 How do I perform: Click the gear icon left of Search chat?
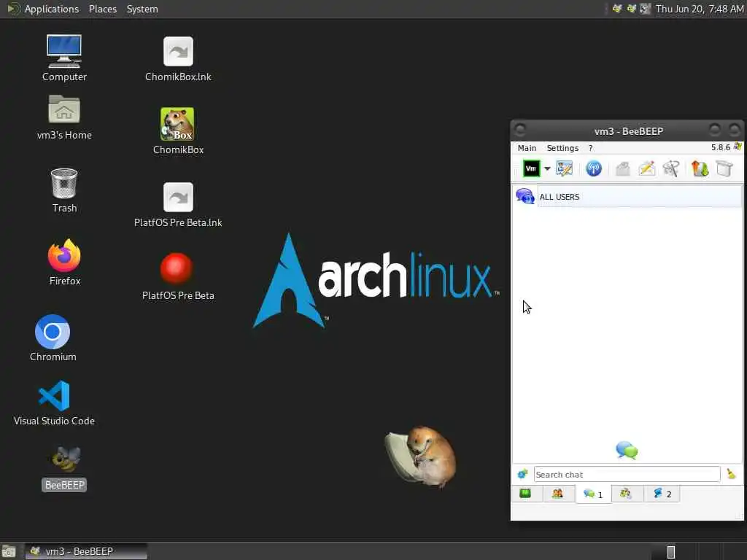click(522, 474)
